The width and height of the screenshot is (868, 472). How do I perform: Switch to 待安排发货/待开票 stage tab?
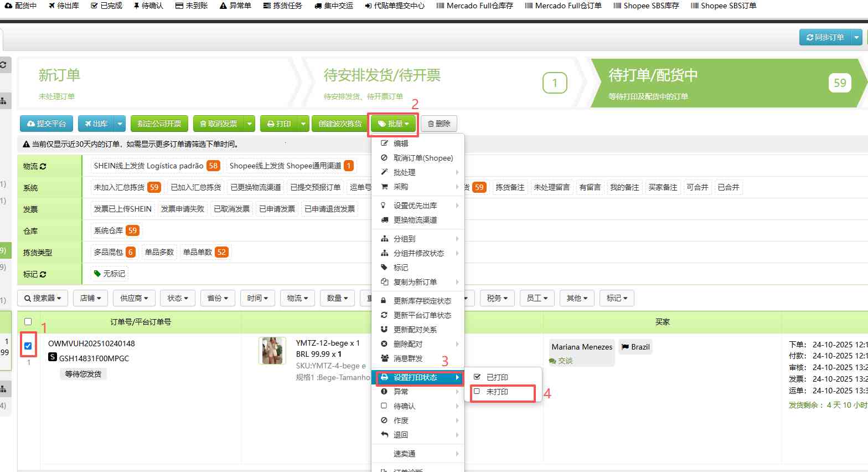point(443,83)
